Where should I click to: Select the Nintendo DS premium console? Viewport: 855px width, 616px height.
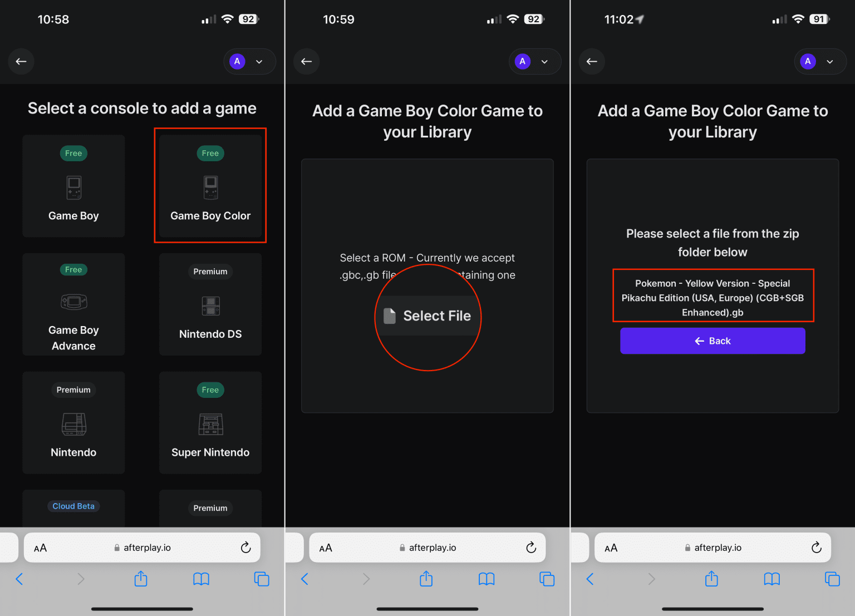[x=210, y=304]
